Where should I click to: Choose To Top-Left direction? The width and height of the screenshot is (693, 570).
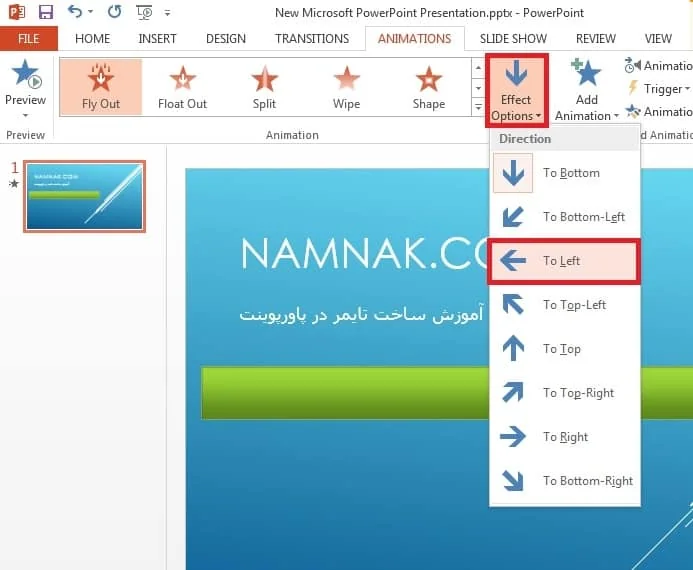pyautogui.click(x=565, y=305)
